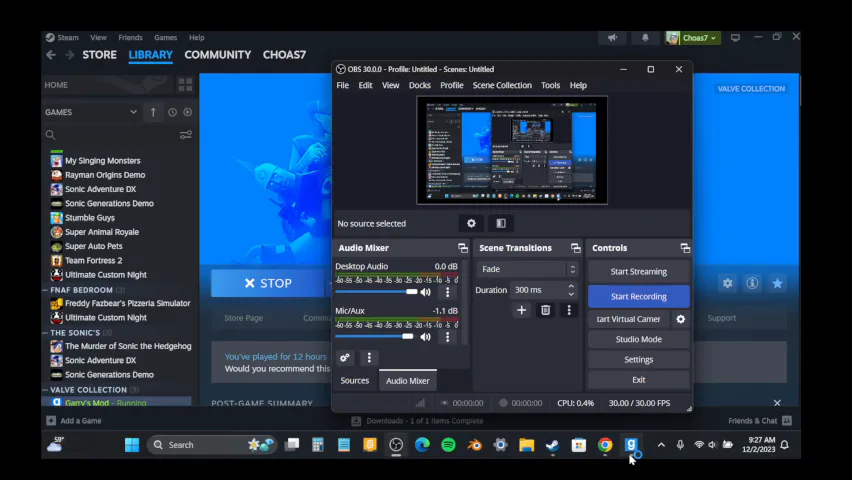Select Team Fortress 2 in library
Screen dimensions: 852x480
93,260
